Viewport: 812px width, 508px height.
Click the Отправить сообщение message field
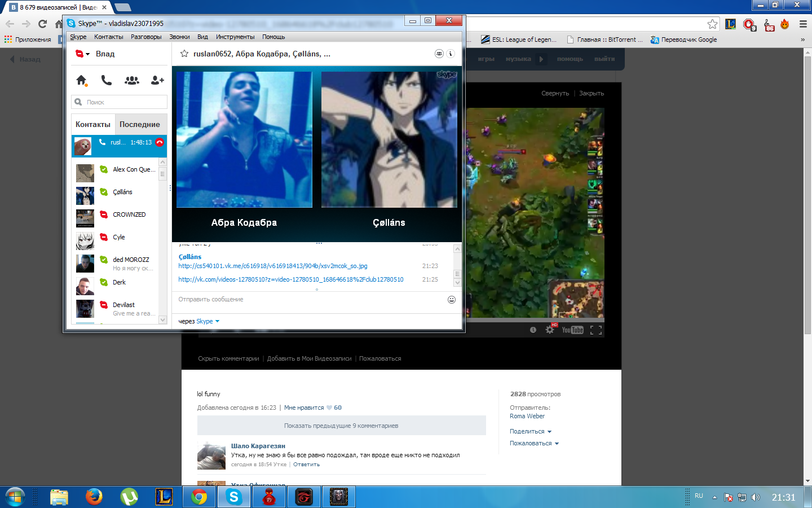(x=310, y=300)
